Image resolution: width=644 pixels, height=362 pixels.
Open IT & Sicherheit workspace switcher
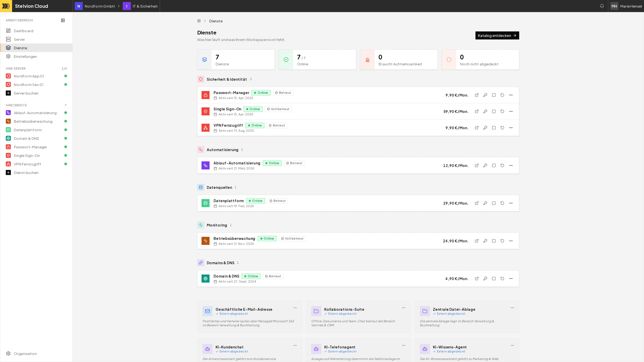tap(141, 6)
